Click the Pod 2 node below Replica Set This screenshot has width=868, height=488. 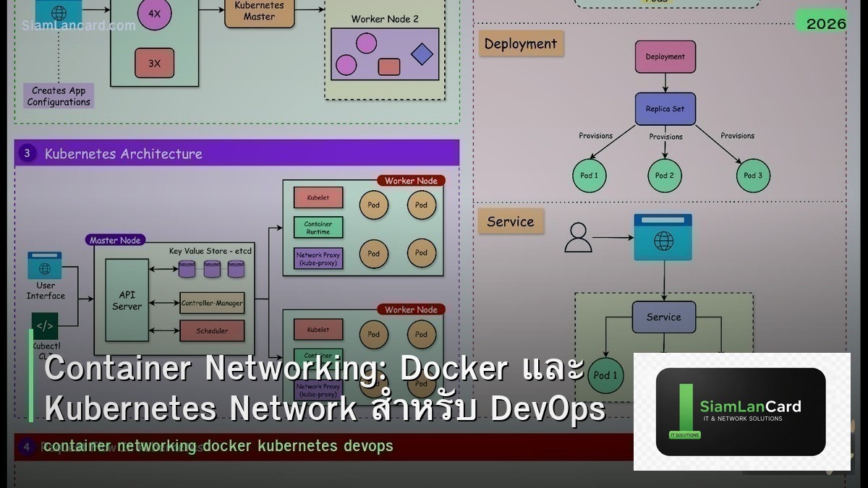(663, 175)
